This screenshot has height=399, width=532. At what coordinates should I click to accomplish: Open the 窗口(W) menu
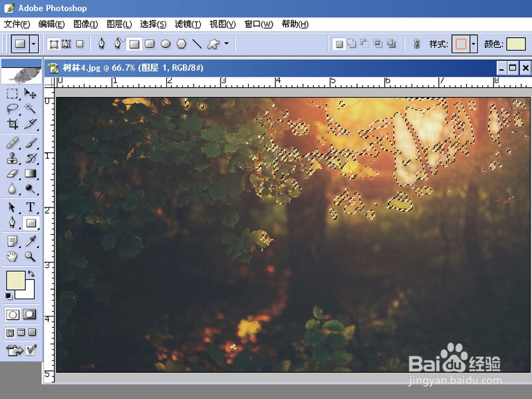point(259,24)
